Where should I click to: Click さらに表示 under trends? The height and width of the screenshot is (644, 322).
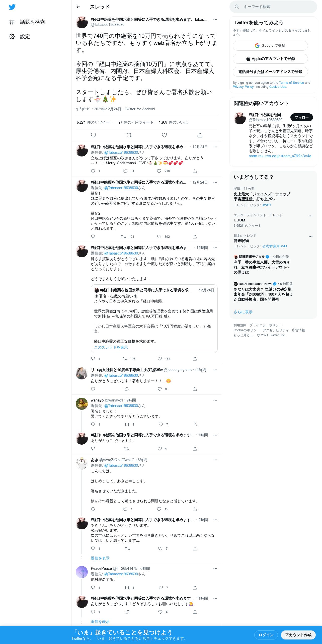point(243,312)
